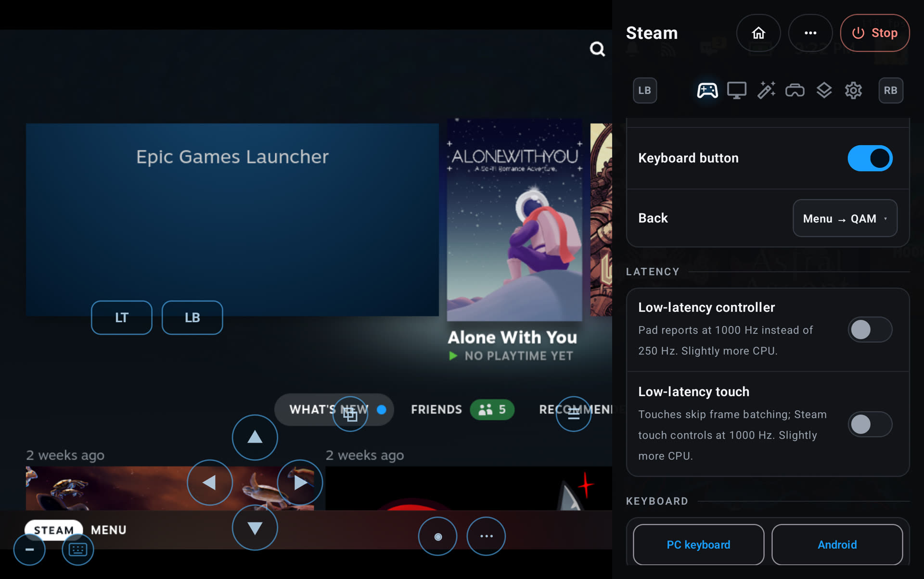Tap the hamburger menu overlay button
The image size is (924, 579).
pos(574,414)
